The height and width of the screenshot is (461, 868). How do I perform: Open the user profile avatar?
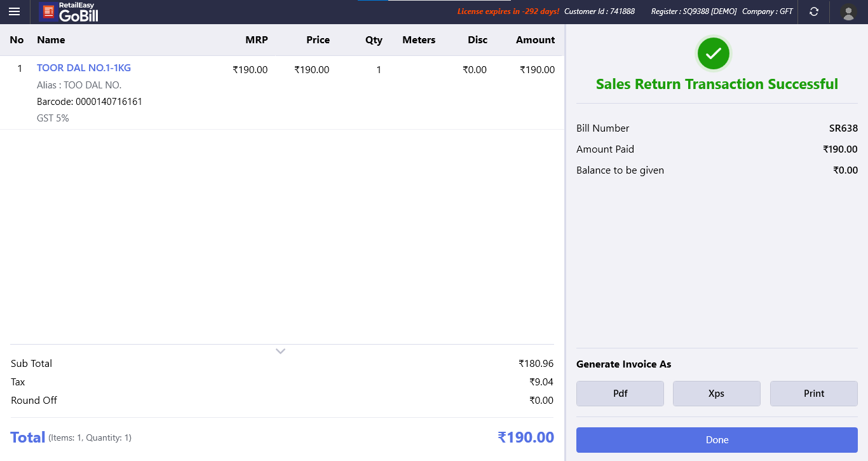(848, 12)
